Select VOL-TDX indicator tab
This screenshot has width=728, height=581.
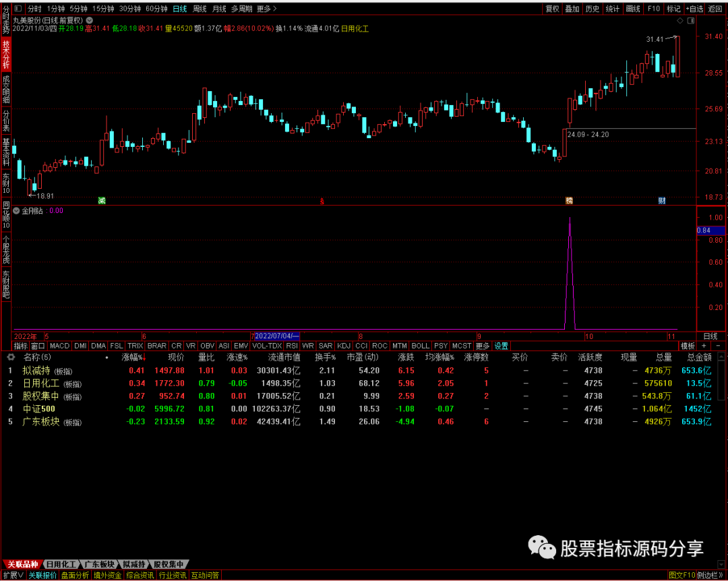pos(268,346)
